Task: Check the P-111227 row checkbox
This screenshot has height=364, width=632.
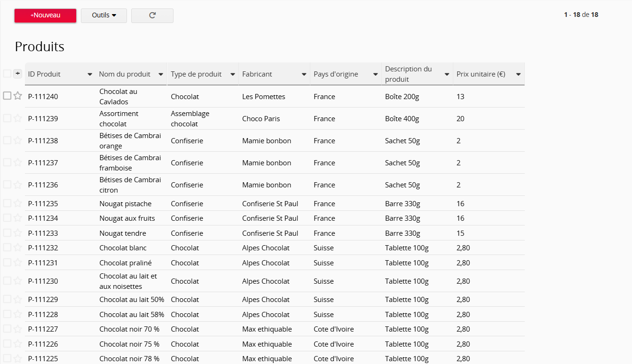Action: click(x=7, y=329)
